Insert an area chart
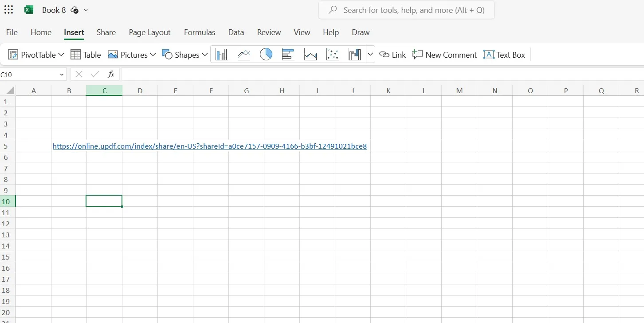 tap(310, 55)
